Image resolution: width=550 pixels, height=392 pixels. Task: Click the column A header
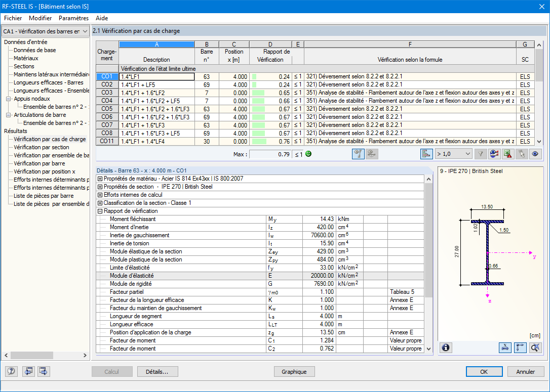(156, 45)
